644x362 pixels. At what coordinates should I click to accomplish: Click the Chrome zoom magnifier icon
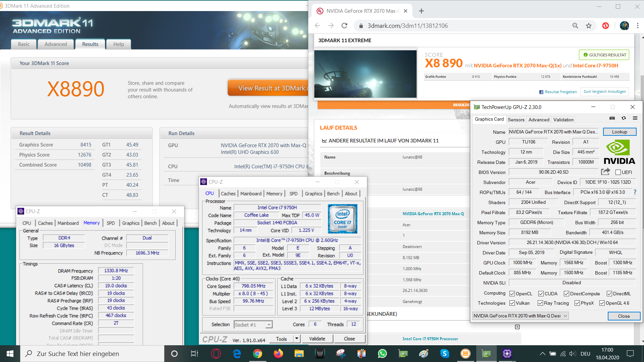pyautogui.click(x=575, y=26)
